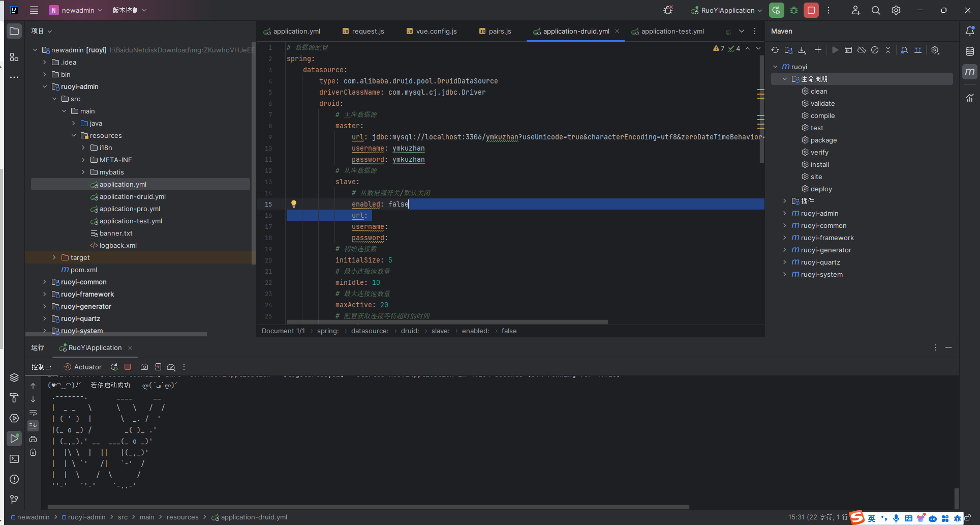This screenshot has height=525, width=980.
Task: Open Maven settings wrench-gear icon
Action: [935, 50]
